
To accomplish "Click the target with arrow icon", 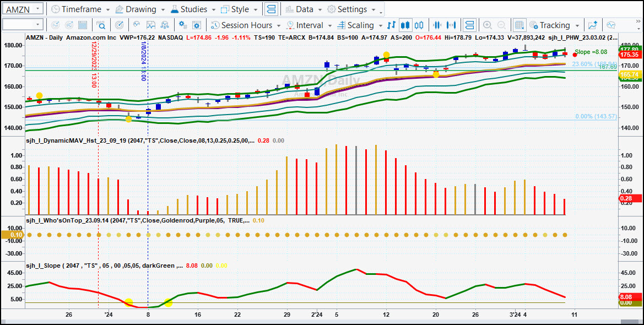I will [x=120, y=25].
